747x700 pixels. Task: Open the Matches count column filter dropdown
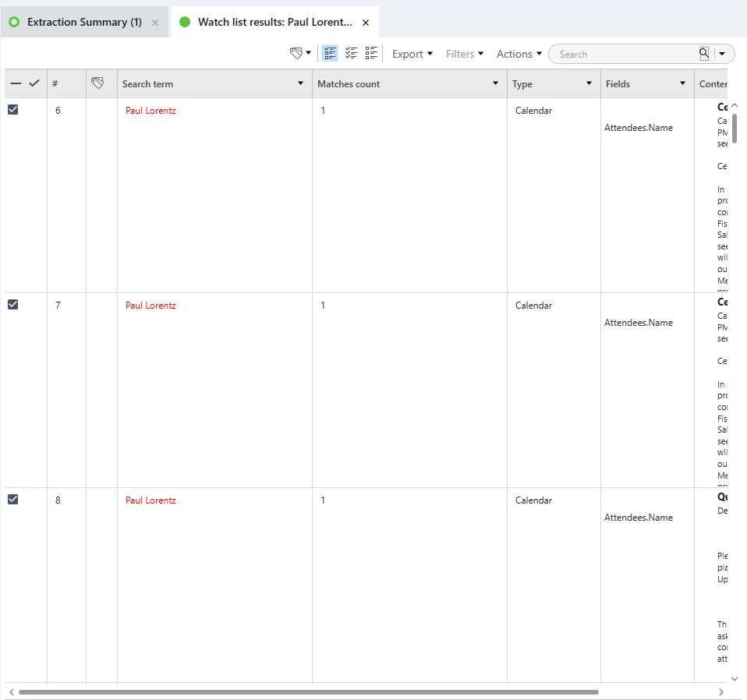click(496, 83)
